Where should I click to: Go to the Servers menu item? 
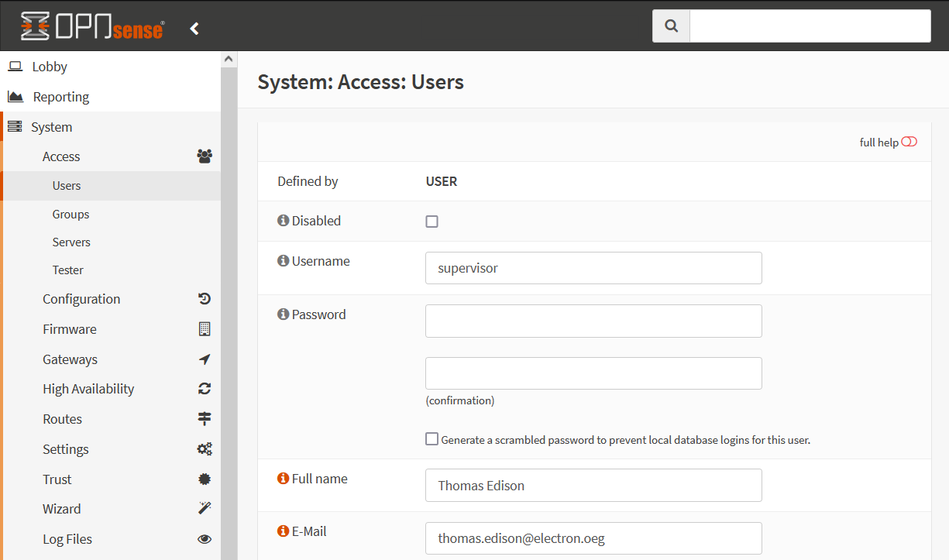click(71, 242)
